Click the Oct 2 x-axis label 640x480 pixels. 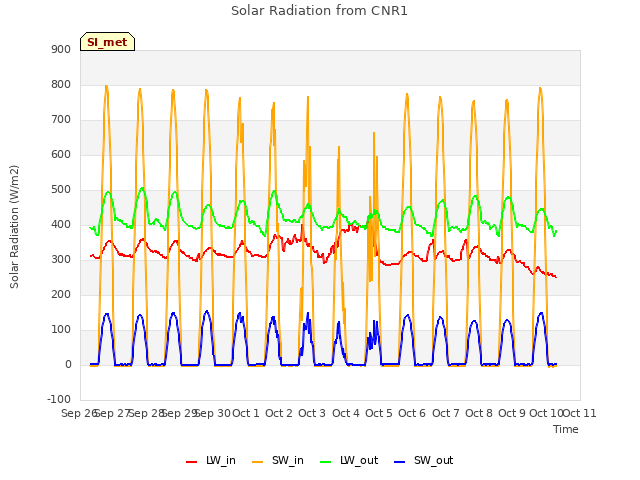pyautogui.click(x=279, y=413)
